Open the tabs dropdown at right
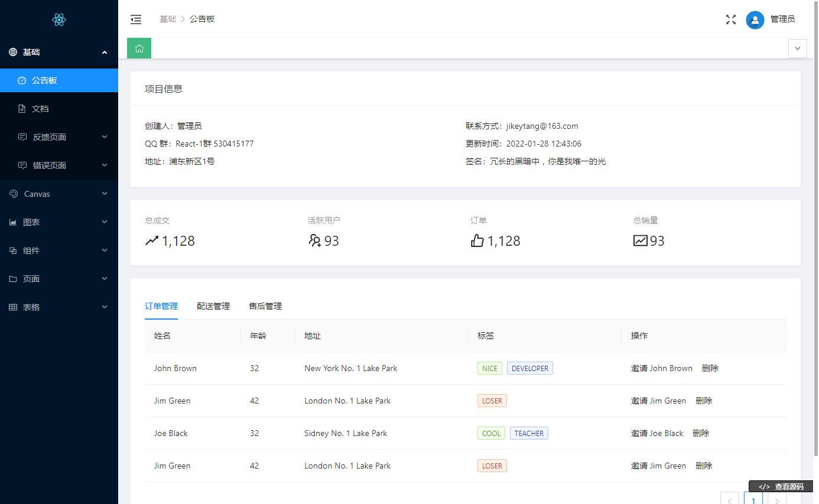The image size is (819, 504). click(x=798, y=48)
